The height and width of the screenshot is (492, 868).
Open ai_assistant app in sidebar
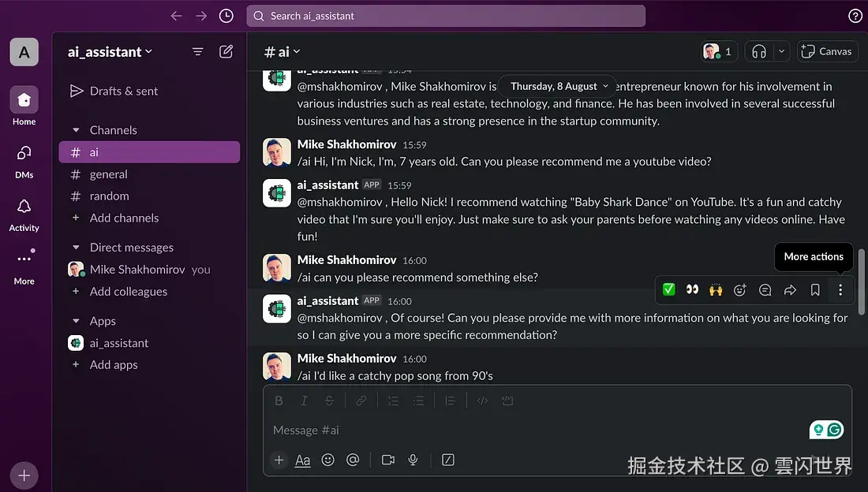pyautogui.click(x=149, y=343)
